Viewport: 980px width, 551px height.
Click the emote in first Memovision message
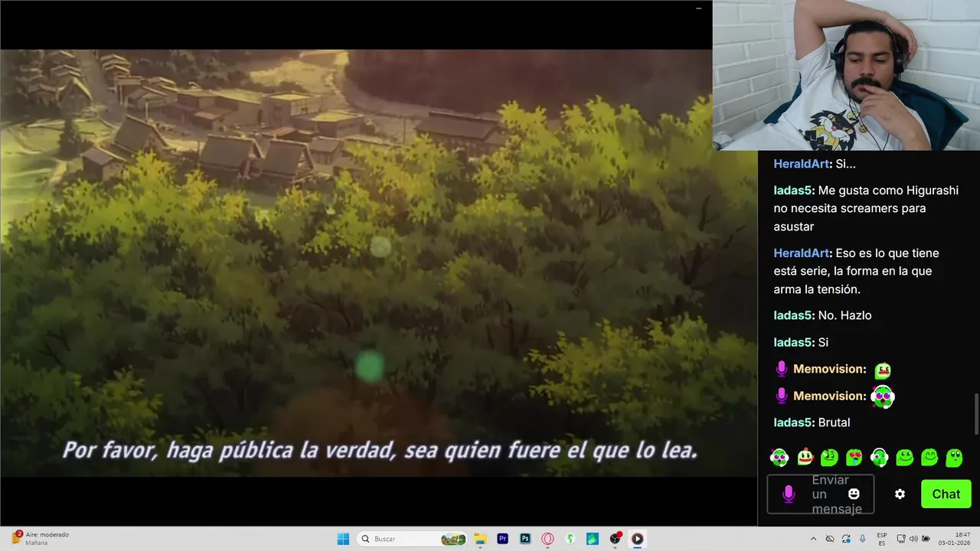[883, 370]
